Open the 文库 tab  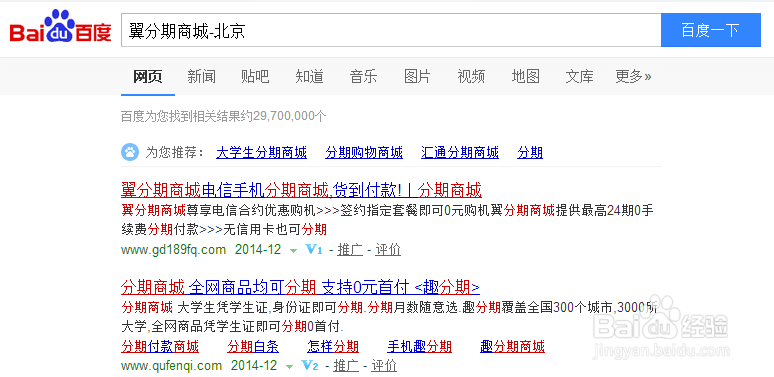[579, 76]
